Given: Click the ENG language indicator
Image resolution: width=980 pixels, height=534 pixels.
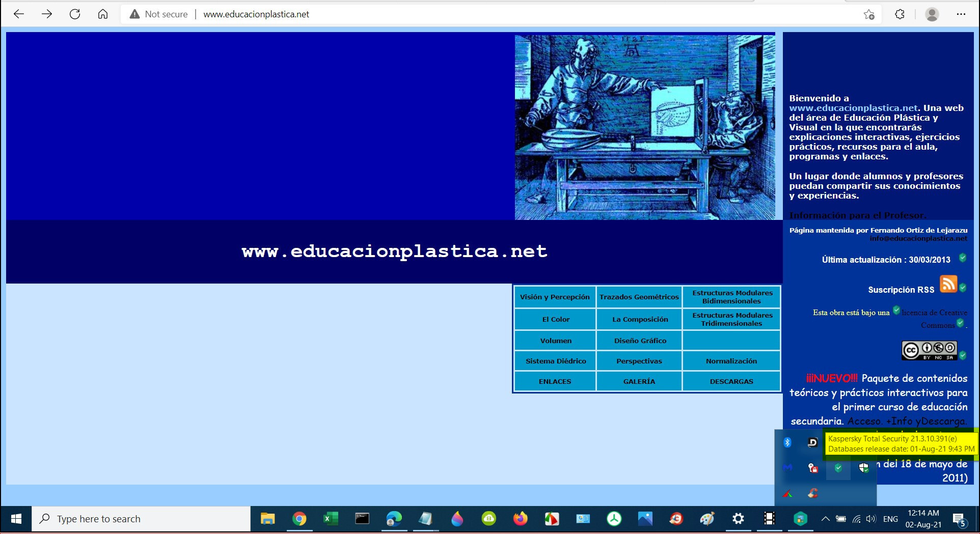Looking at the screenshot, I should 890,519.
